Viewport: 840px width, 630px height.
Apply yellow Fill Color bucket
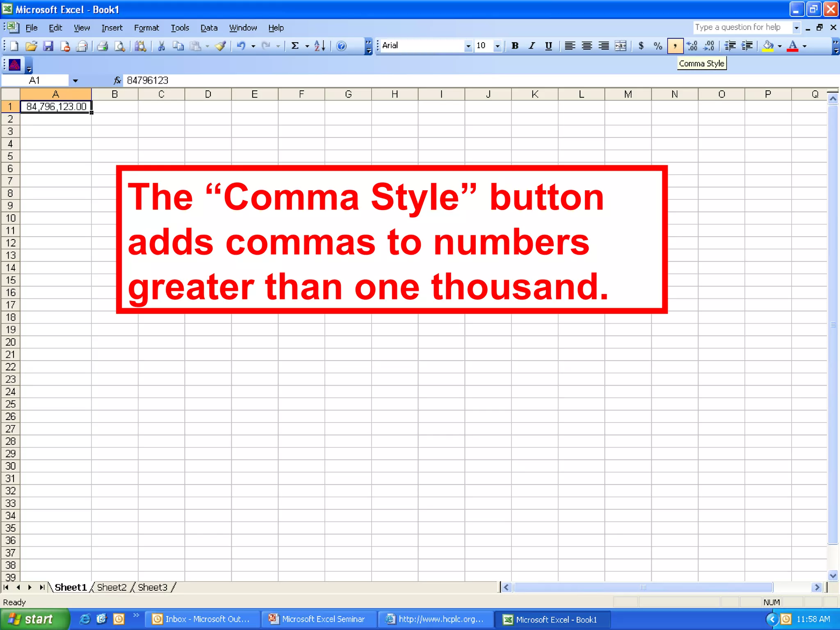(768, 46)
